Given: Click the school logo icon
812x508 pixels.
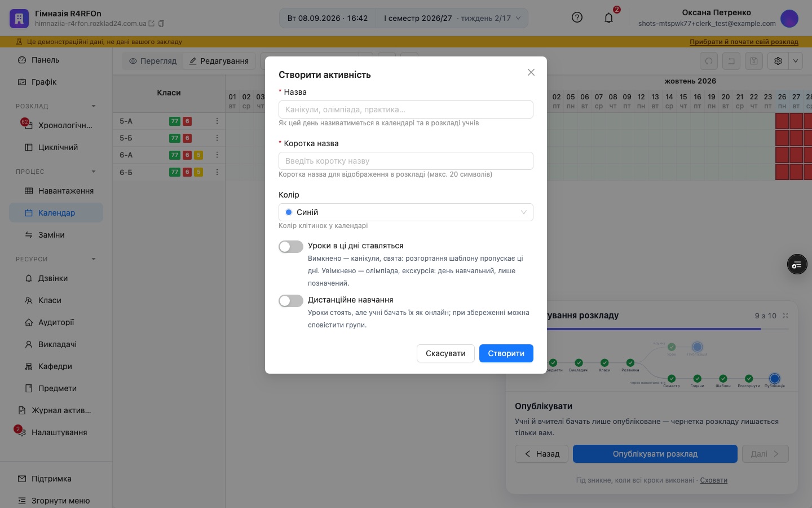Looking at the screenshot, I should (19, 18).
